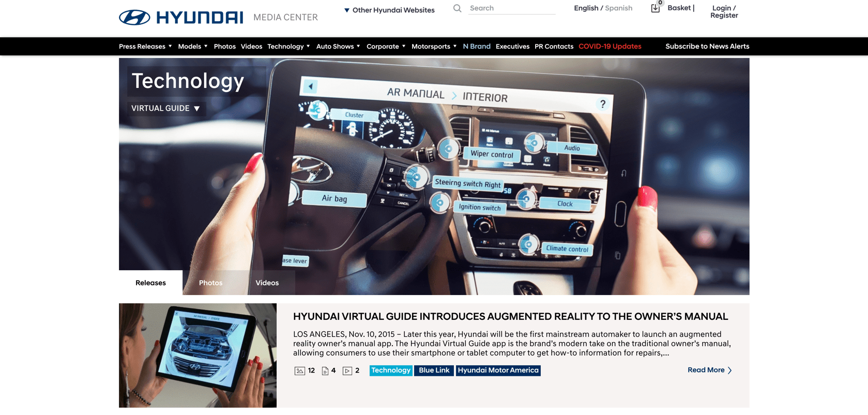Open the Auto Shows dropdown
This screenshot has height=415, width=868.
[x=338, y=47]
